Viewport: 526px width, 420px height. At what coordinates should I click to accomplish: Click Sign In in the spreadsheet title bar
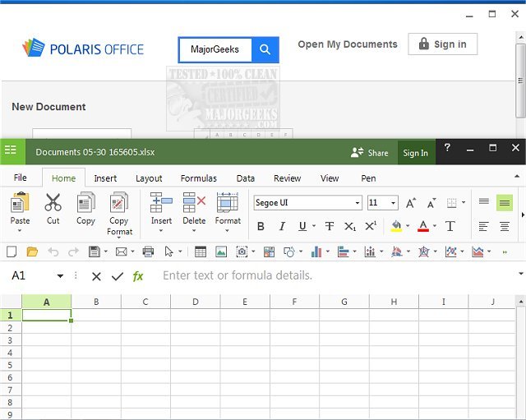click(416, 153)
